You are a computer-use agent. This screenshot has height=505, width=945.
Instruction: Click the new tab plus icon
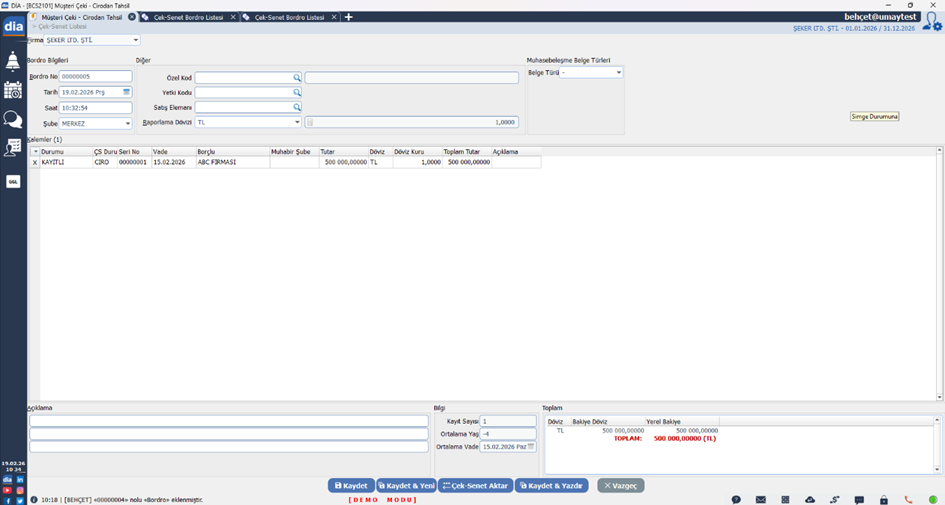349,17
